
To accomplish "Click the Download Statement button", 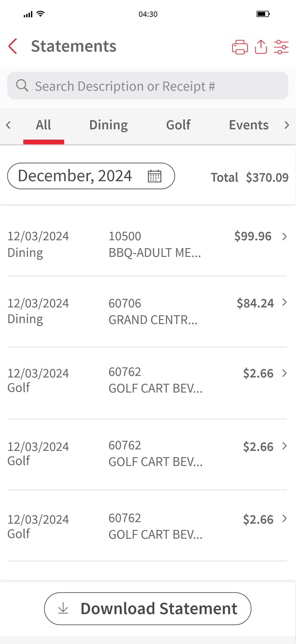I will tap(148, 608).
